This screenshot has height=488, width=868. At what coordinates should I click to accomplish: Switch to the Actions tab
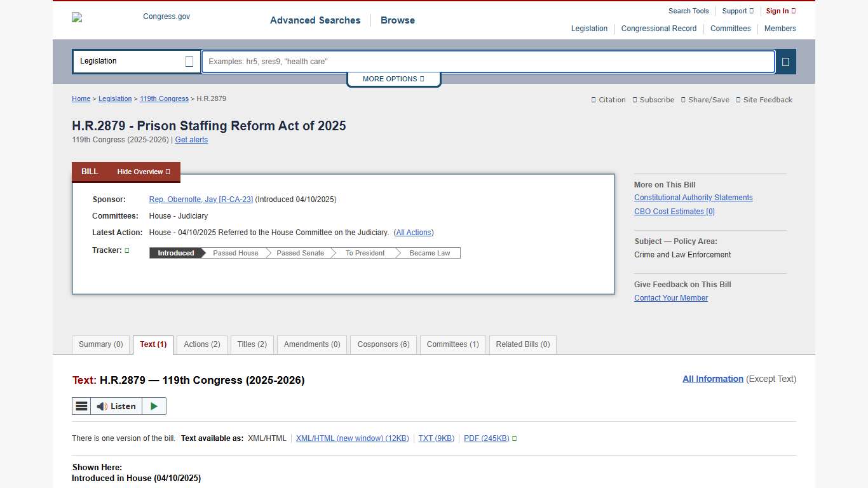tap(201, 344)
